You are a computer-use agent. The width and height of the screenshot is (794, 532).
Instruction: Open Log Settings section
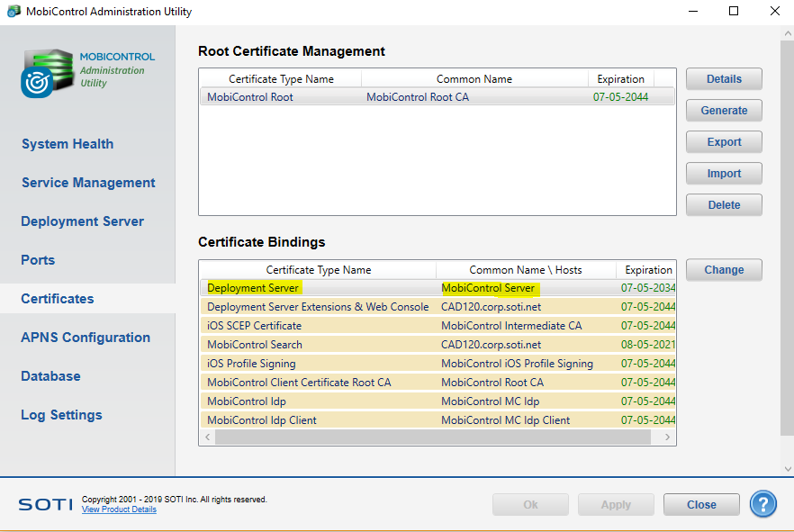click(x=61, y=415)
